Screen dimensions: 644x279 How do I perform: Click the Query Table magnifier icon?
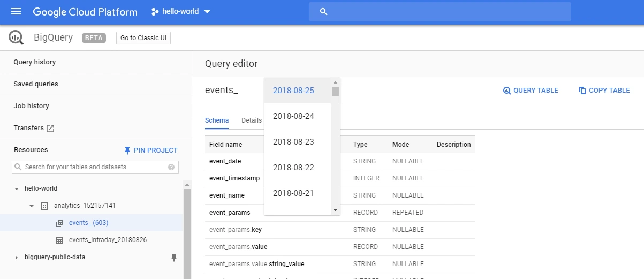[507, 91]
